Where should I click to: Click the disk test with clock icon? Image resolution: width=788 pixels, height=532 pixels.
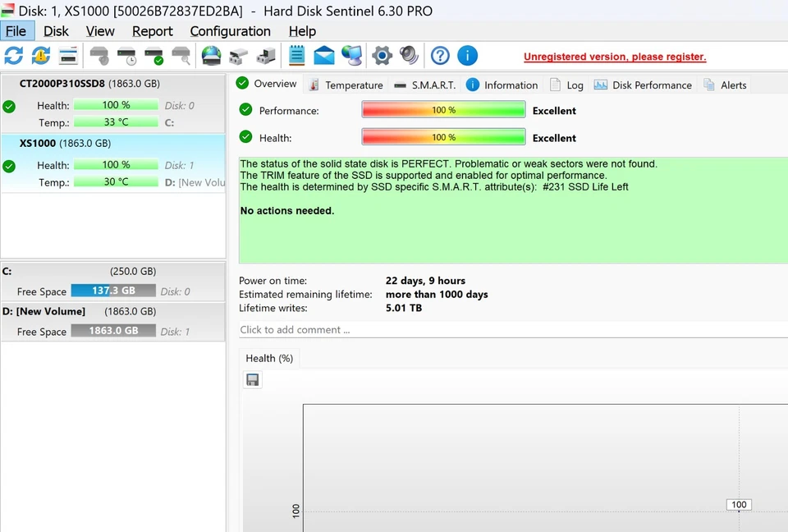[126, 55]
